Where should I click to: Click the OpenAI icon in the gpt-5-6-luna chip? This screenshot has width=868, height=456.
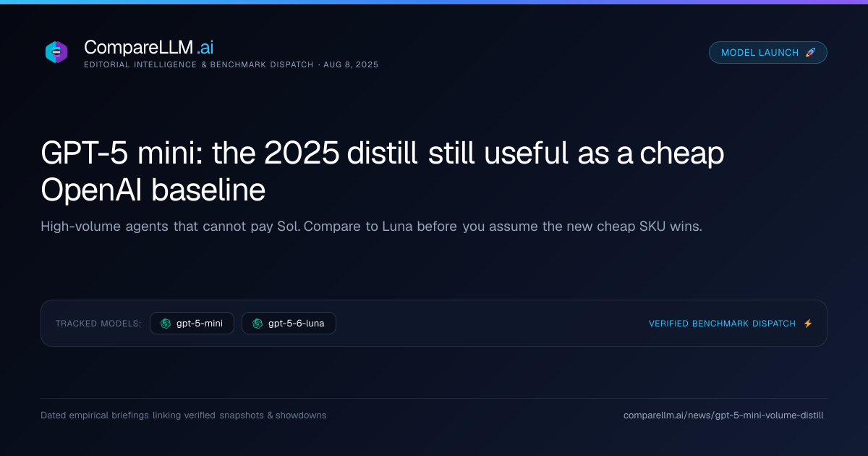[258, 324]
